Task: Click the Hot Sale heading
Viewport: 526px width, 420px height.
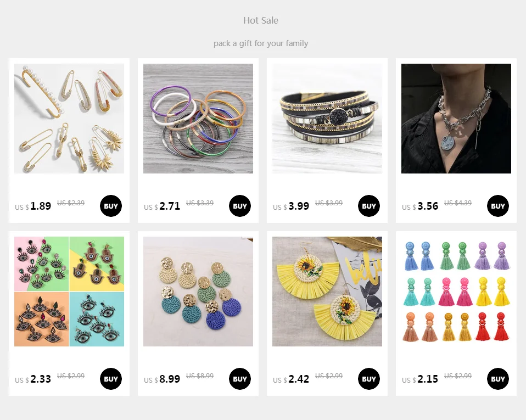Action: click(x=261, y=20)
